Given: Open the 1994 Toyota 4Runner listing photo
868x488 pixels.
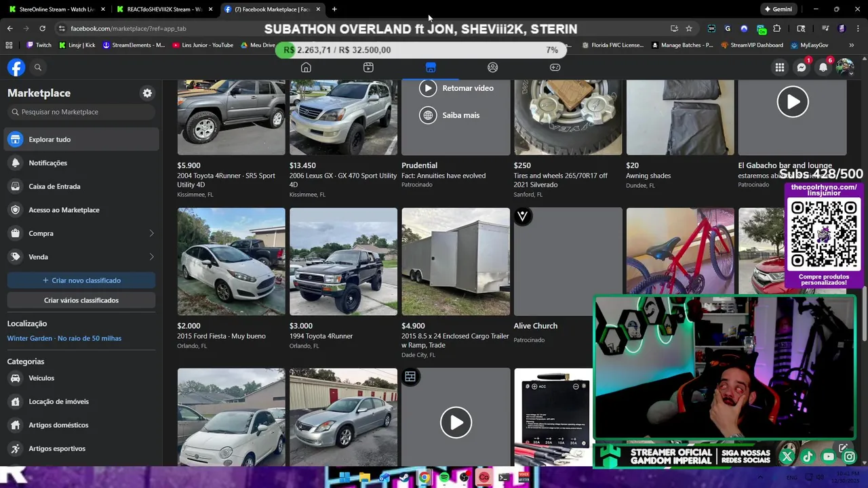Looking at the screenshot, I should click(343, 262).
